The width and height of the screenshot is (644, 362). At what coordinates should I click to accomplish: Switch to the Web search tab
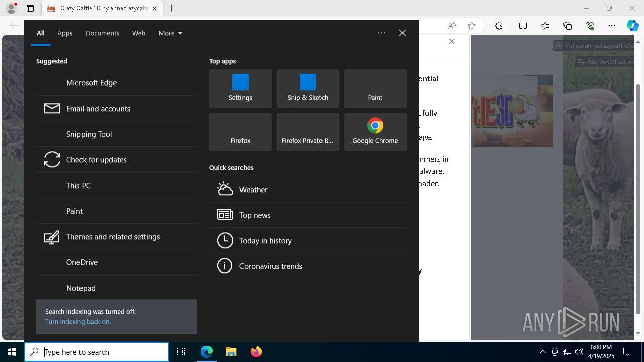[x=139, y=33]
